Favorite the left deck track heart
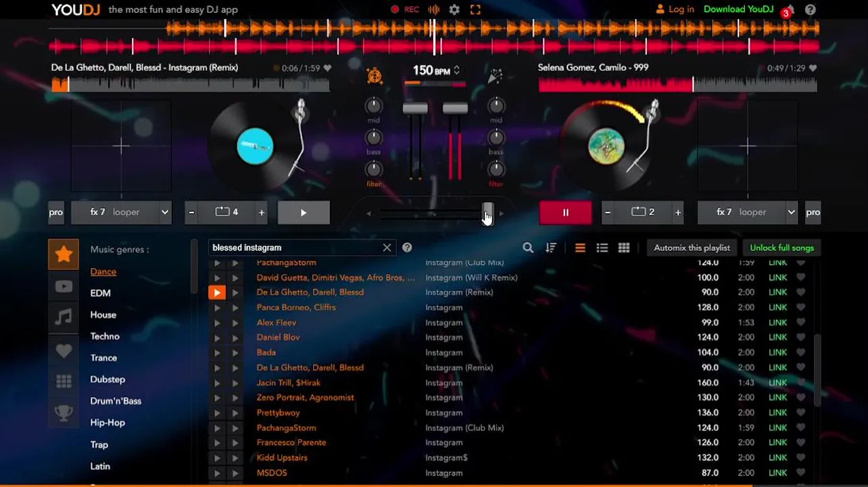 (x=327, y=68)
